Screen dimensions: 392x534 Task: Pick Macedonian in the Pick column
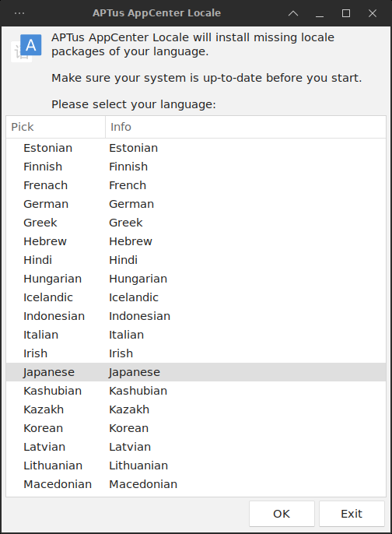[58, 484]
